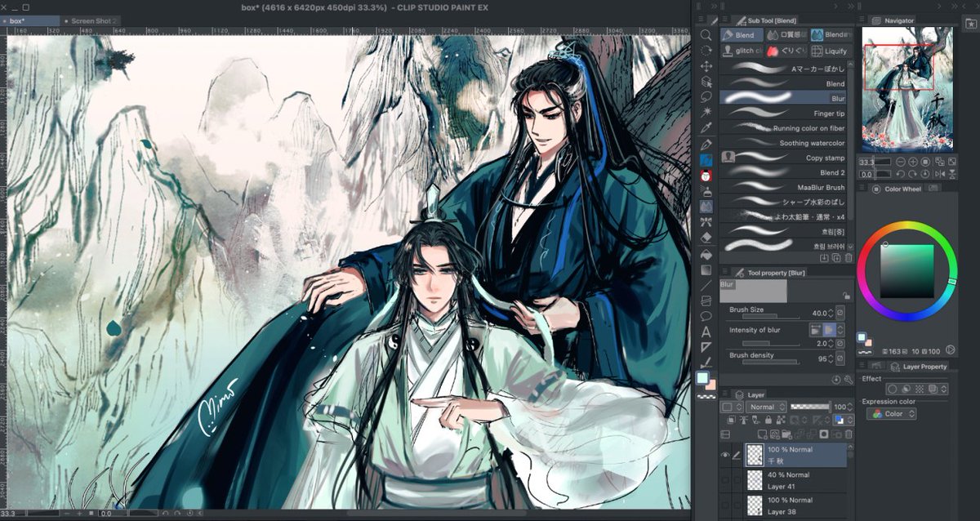Toggle Set as reference layer icon
The width and height of the screenshot is (980, 521).
pos(744,420)
